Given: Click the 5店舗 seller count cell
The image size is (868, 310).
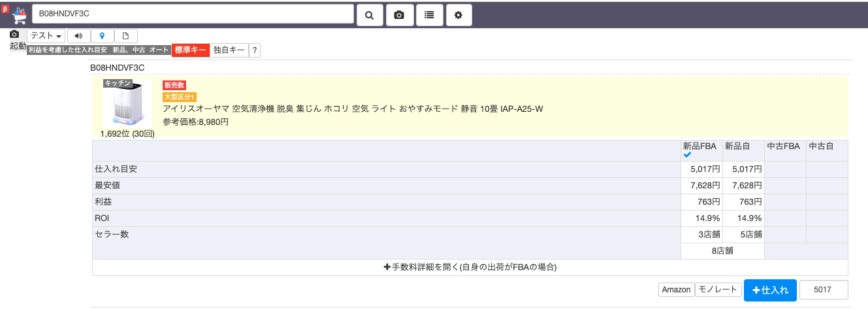Looking at the screenshot, I should click(743, 235).
